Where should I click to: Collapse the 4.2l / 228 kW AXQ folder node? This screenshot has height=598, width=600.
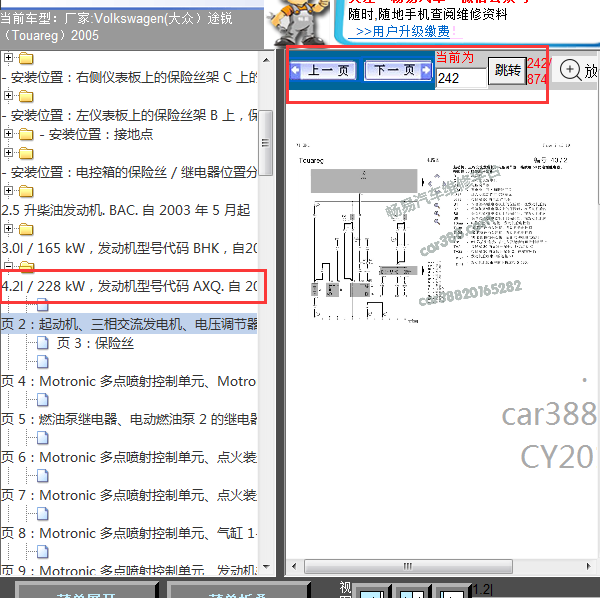(8, 266)
